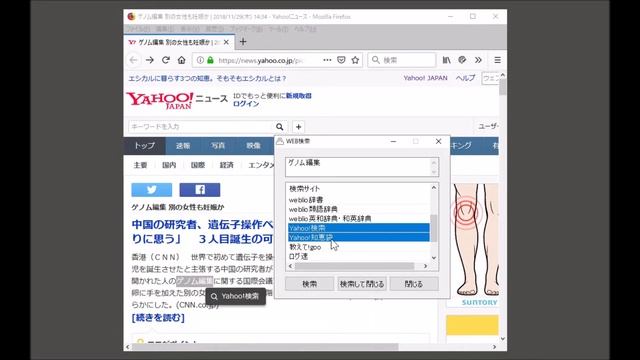Click the magnifier search icon on Yahoo news
This screenshot has width=640, height=360.
tap(280, 127)
